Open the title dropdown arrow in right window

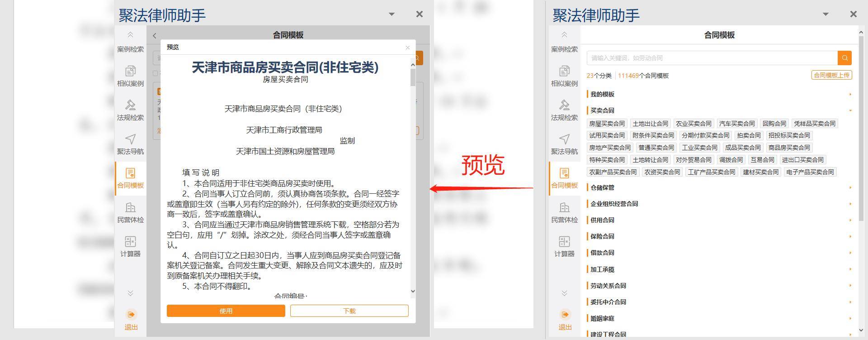pyautogui.click(x=826, y=14)
